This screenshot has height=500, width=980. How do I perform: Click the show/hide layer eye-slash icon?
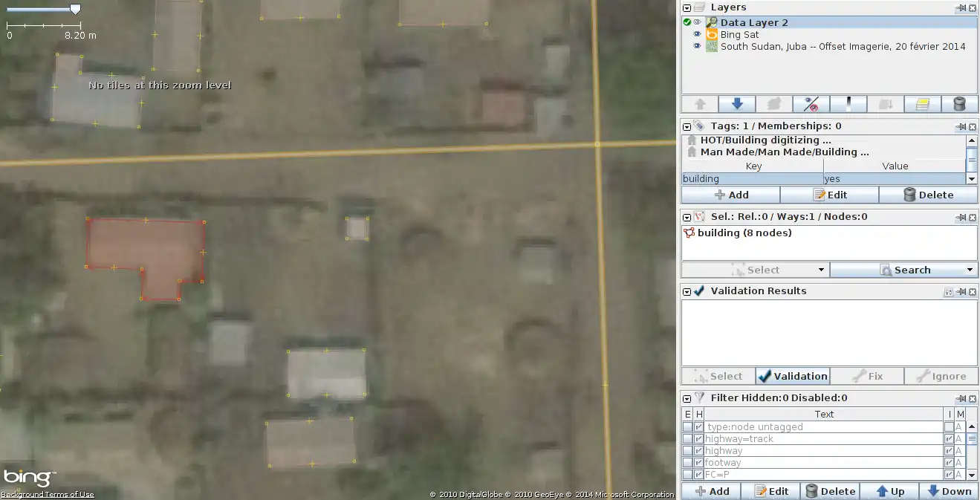[x=811, y=104]
